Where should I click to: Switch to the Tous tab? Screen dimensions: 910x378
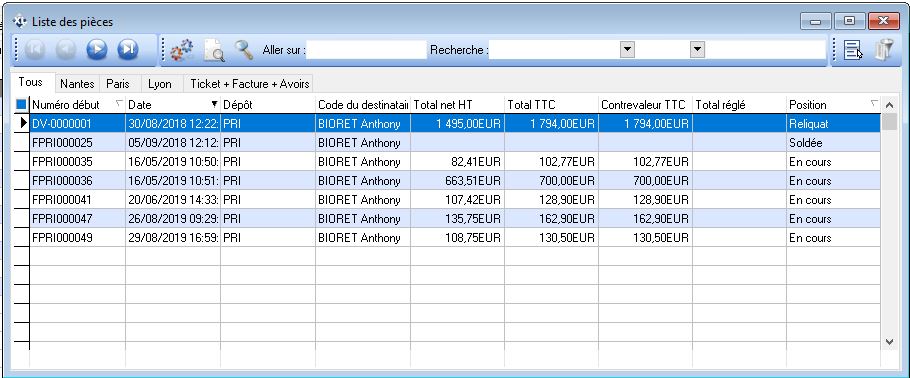[x=31, y=82]
